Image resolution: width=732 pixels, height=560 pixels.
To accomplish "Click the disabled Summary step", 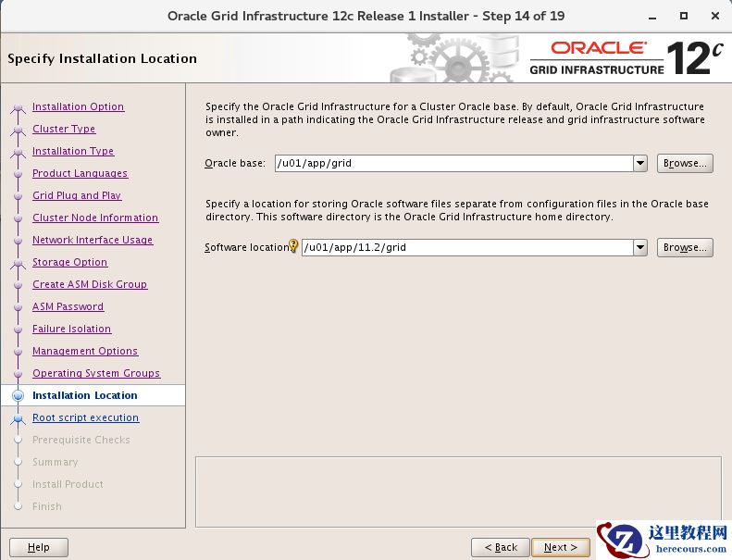I will 56,462.
